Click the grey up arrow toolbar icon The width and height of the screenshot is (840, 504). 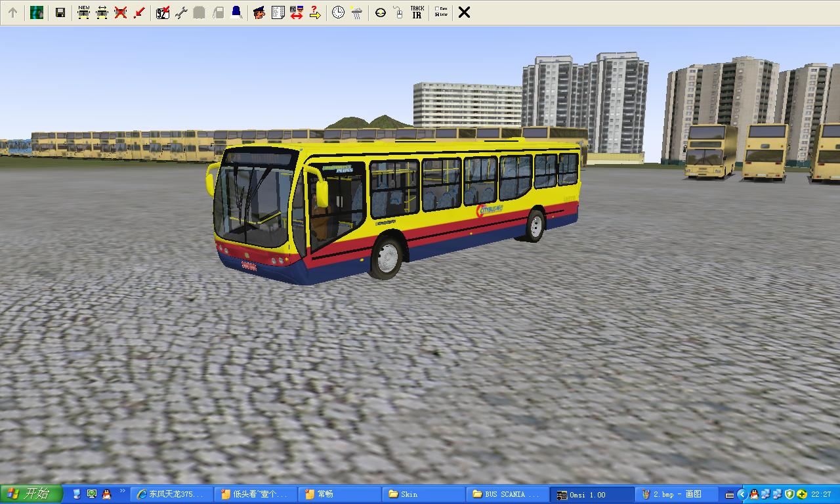point(12,12)
